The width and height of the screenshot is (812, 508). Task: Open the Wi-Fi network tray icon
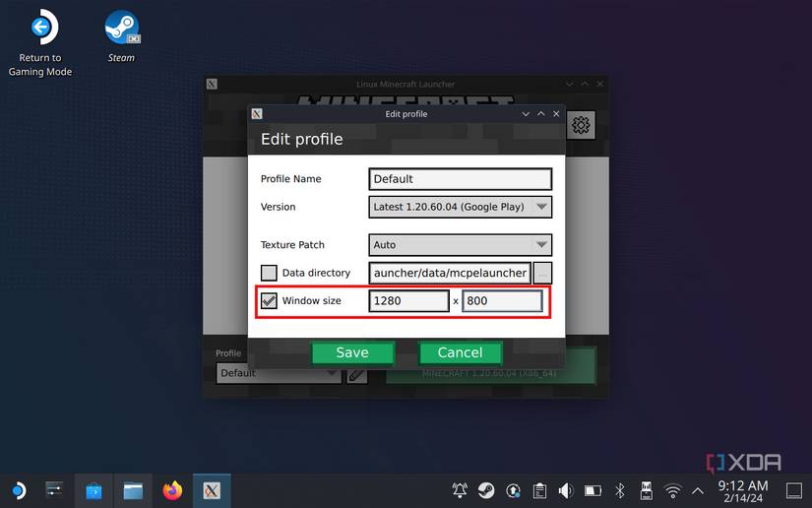click(x=672, y=490)
